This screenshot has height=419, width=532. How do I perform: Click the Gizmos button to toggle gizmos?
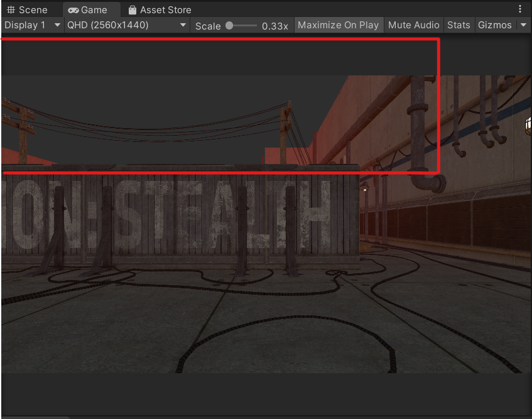pos(494,25)
